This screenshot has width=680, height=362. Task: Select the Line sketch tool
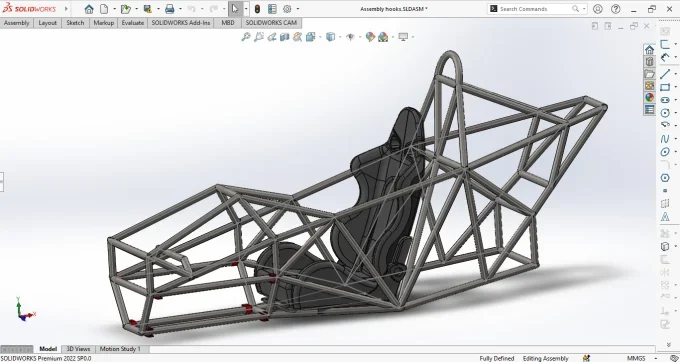point(665,74)
